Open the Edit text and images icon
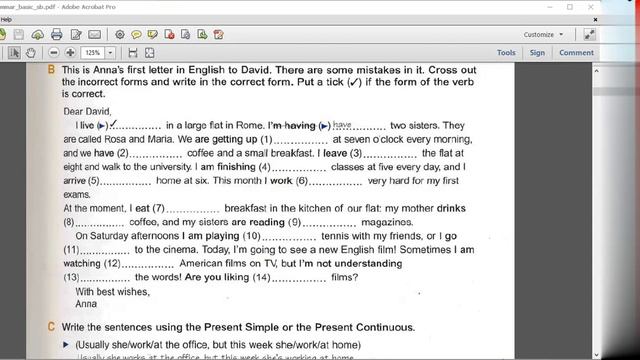This screenshot has width=640, height=360. tap(76, 35)
